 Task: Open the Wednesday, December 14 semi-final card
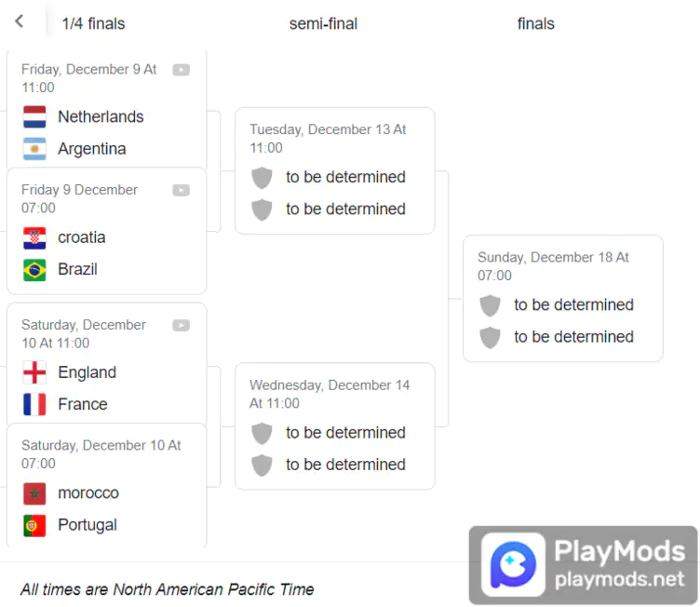[335, 426]
